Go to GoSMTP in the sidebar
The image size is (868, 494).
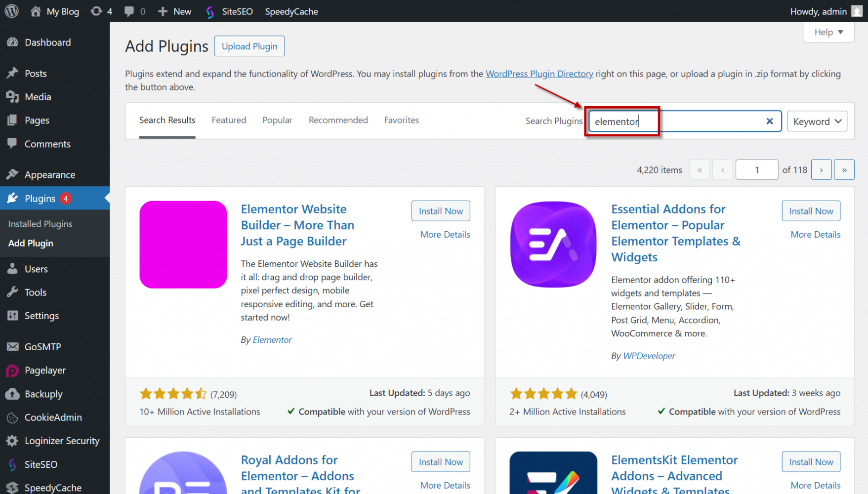(42, 347)
